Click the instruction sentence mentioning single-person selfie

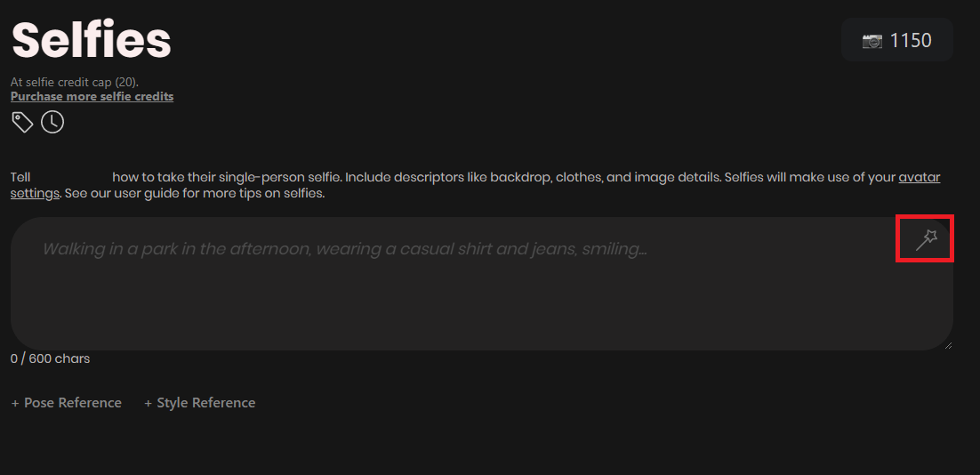click(x=475, y=185)
